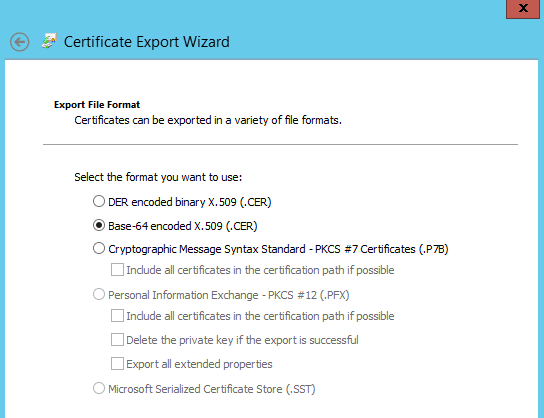The image size is (544, 418).
Task: Enable the include all certificates checkbox under PFX
Action: click(117, 316)
